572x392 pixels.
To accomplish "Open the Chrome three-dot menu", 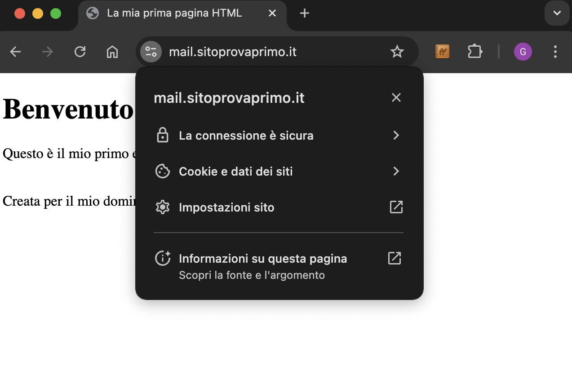I will 555,52.
